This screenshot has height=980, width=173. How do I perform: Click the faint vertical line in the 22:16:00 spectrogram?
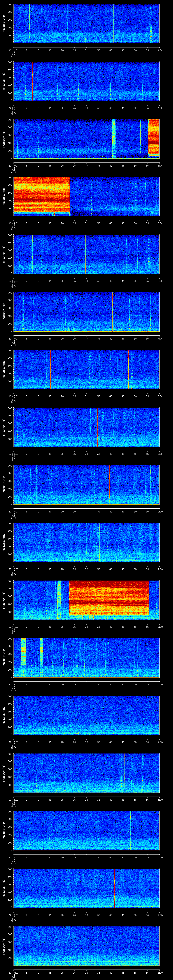(x=114, y=888)
